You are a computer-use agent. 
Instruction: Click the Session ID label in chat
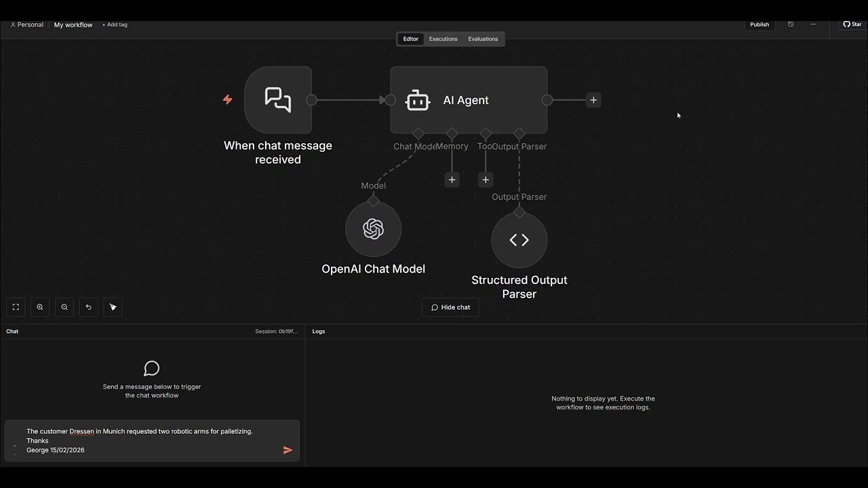click(x=276, y=331)
